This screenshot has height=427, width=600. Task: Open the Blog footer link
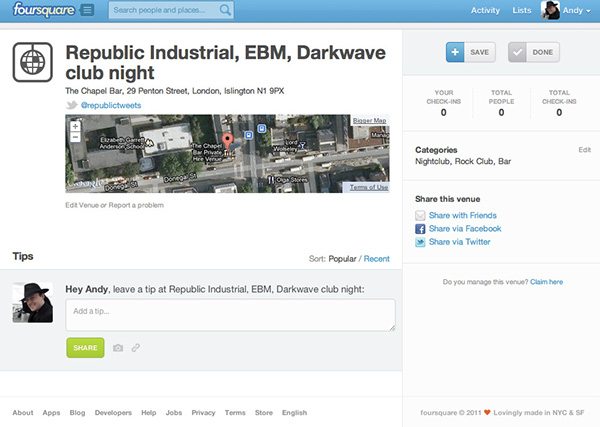(77, 413)
